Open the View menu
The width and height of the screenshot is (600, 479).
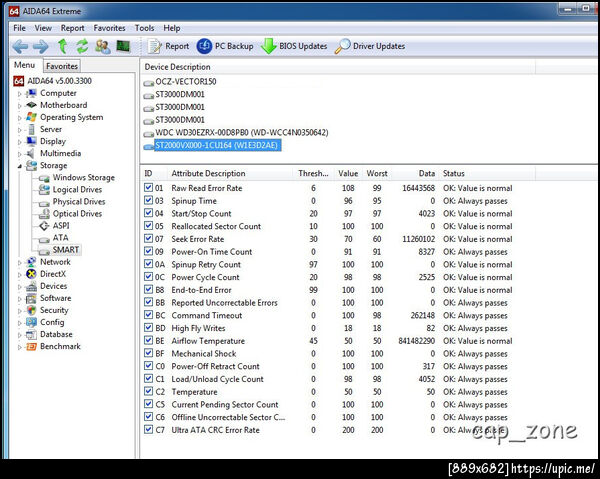click(x=43, y=28)
